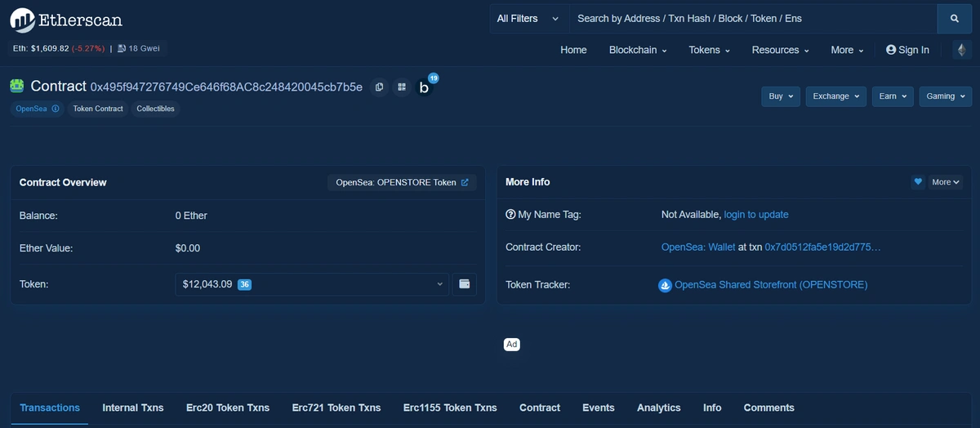Open creation txn 0x7d0512fa5e19d2d775 link
Image resolution: width=980 pixels, height=428 pixels.
823,247
